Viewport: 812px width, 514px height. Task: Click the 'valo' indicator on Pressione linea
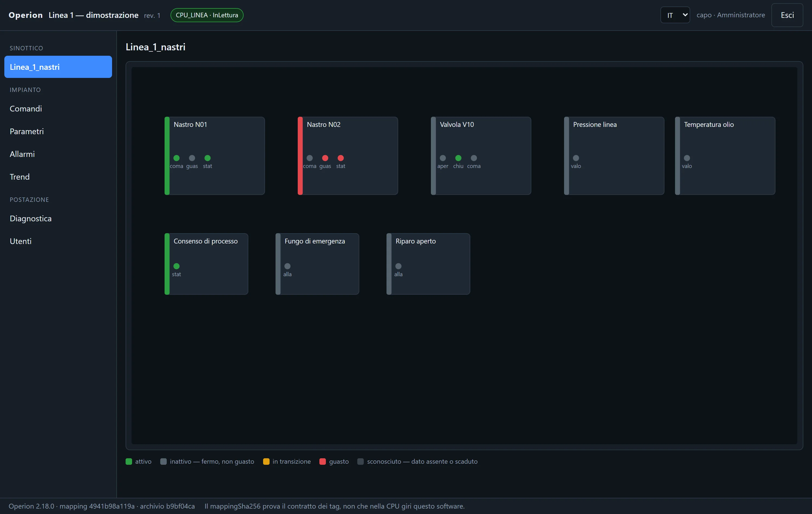(576, 158)
